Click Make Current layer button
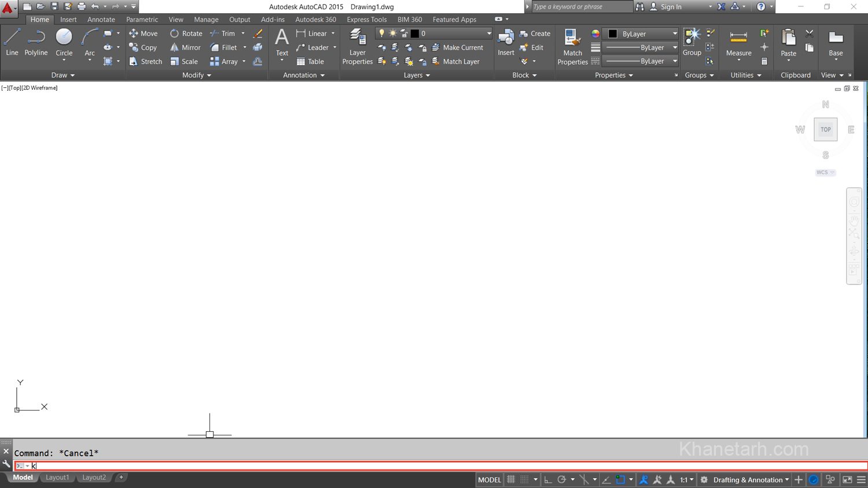This screenshot has height=488, width=868. pyautogui.click(x=457, y=47)
